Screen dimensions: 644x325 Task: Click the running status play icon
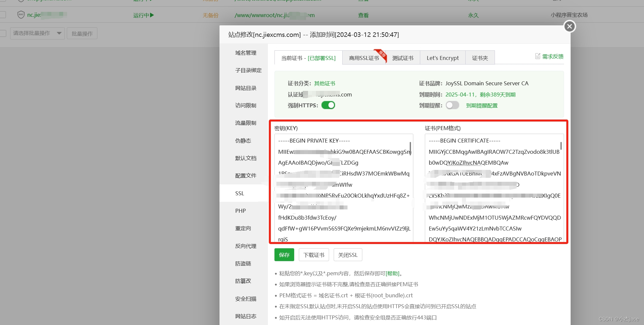(152, 15)
